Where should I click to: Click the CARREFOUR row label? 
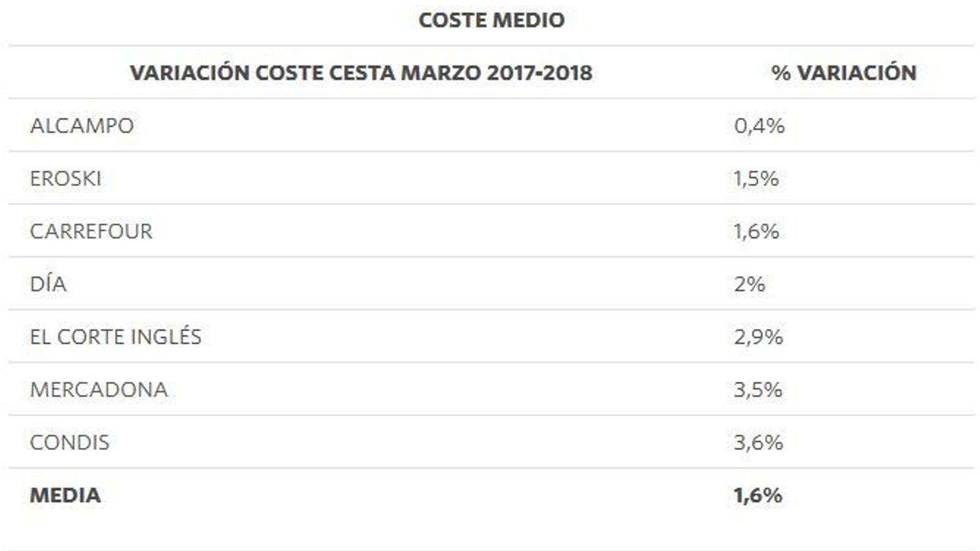(91, 231)
